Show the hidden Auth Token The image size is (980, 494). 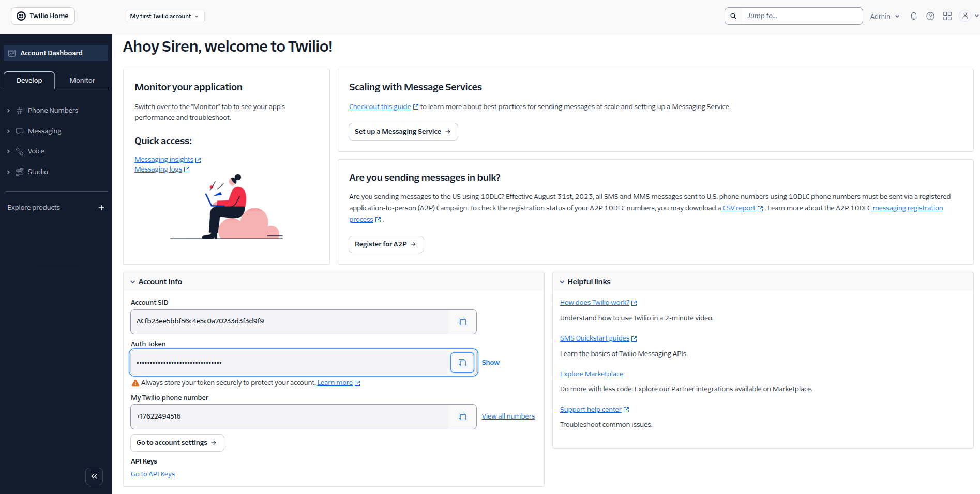point(490,362)
